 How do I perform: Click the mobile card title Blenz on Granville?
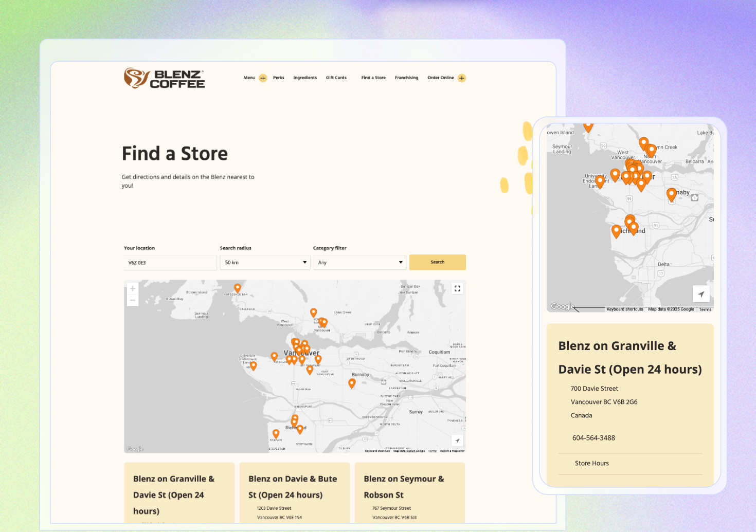pos(630,358)
